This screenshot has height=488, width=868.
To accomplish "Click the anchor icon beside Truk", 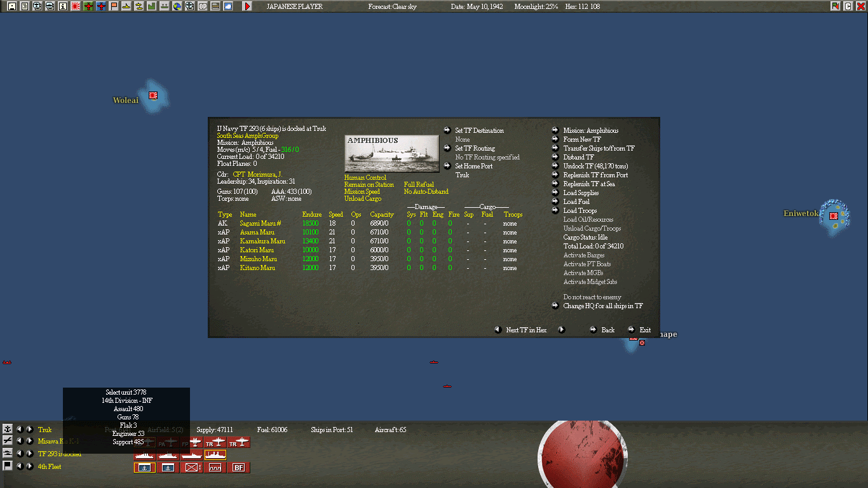I will 8,430.
